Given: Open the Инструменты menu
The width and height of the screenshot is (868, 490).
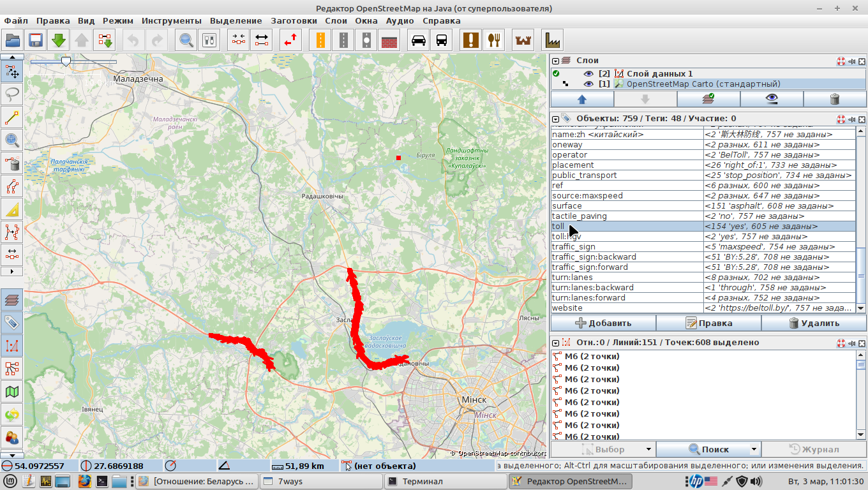Looking at the screenshot, I should coord(172,20).
